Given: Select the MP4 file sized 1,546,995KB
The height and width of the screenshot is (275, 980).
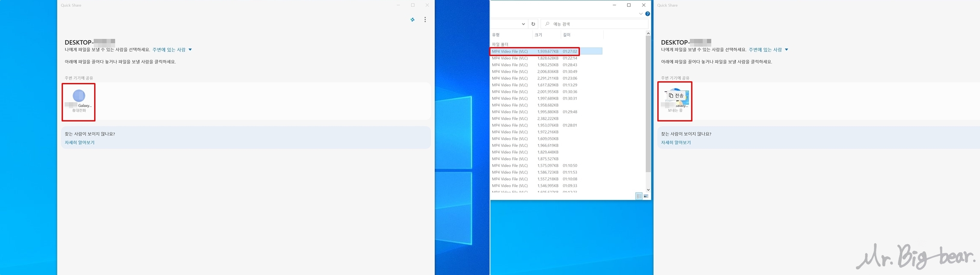Looking at the screenshot, I should pos(546,186).
